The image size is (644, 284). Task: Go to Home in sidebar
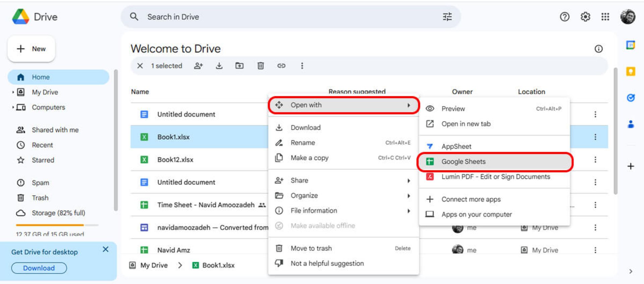[58, 77]
